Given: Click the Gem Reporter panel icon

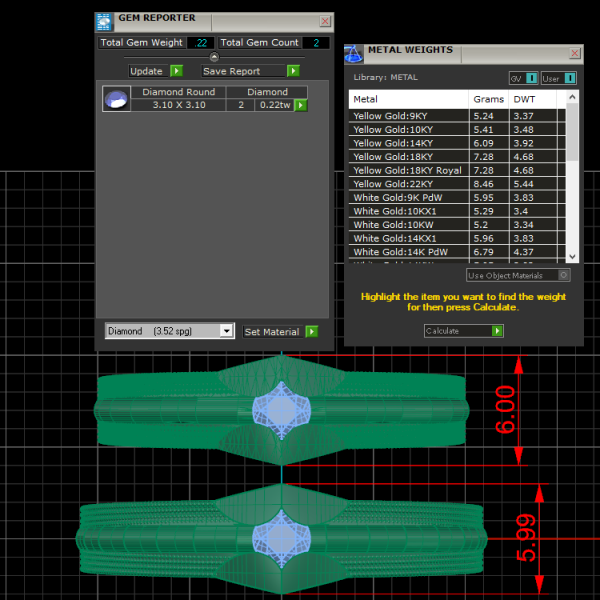Looking at the screenshot, I should click(x=105, y=21).
